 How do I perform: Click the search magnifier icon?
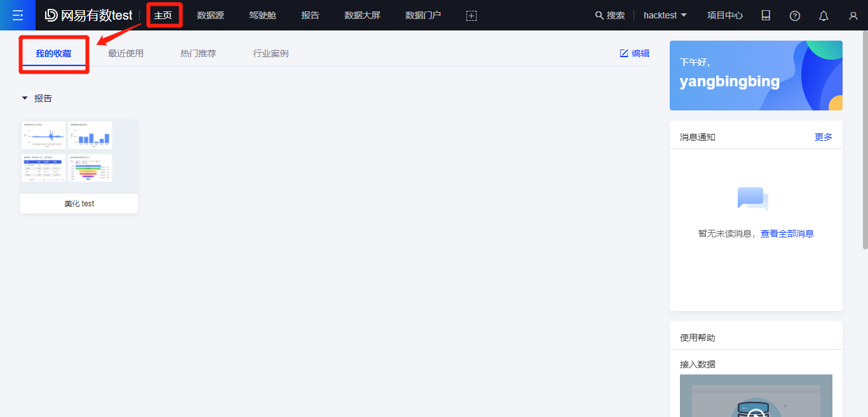pyautogui.click(x=599, y=15)
